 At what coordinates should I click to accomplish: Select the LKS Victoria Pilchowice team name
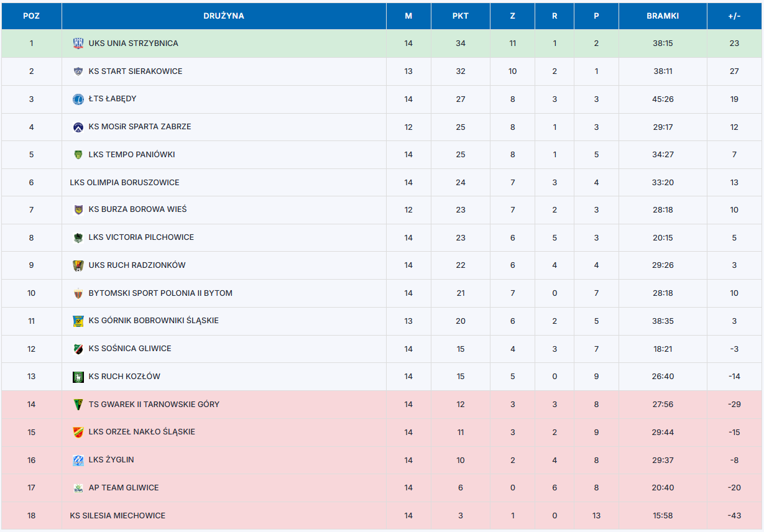pyautogui.click(x=141, y=237)
